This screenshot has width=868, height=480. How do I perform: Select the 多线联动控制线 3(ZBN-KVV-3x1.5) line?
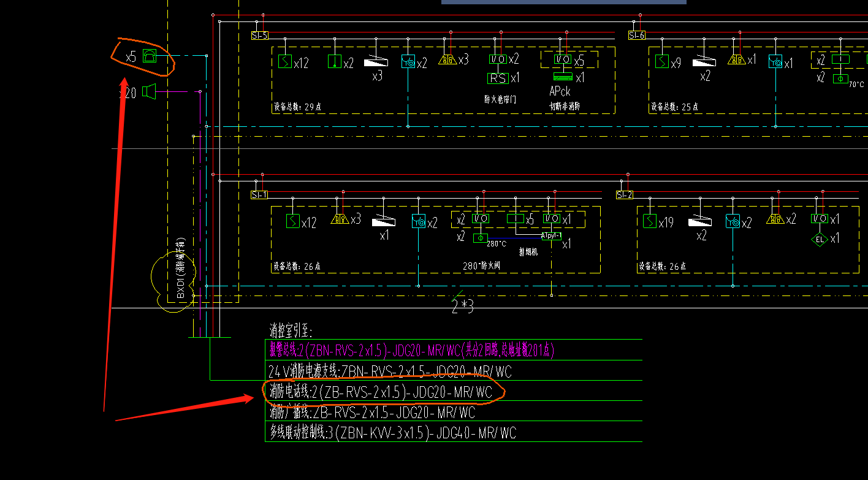[x=392, y=433]
